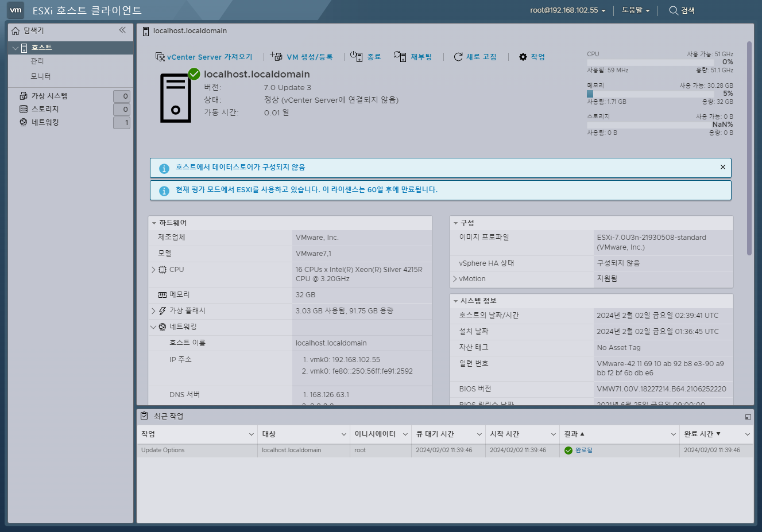762x532 pixels.
Task: Click the Networking icon in the navigator
Action: point(24,122)
